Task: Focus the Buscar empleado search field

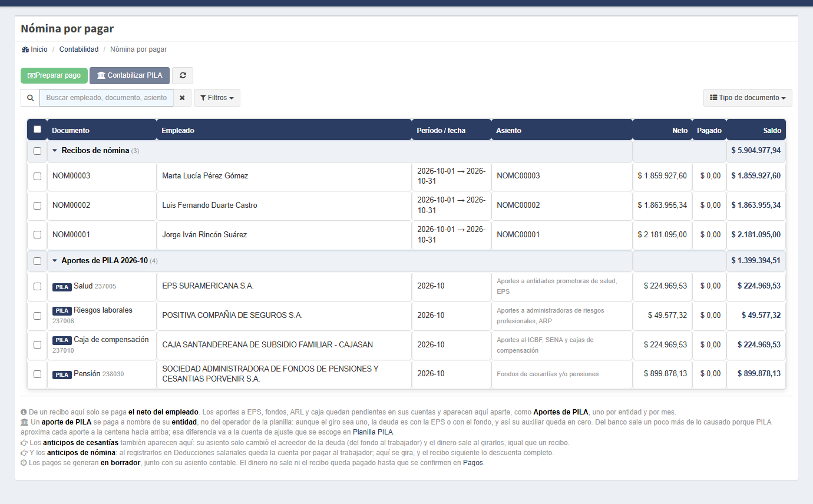Action: (x=107, y=98)
